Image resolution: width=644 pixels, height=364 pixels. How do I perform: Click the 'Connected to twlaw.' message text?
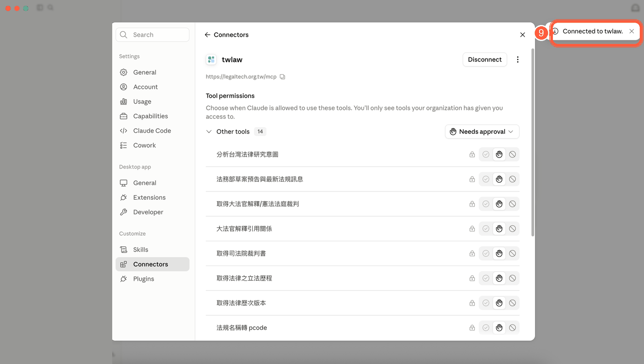click(593, 31)
